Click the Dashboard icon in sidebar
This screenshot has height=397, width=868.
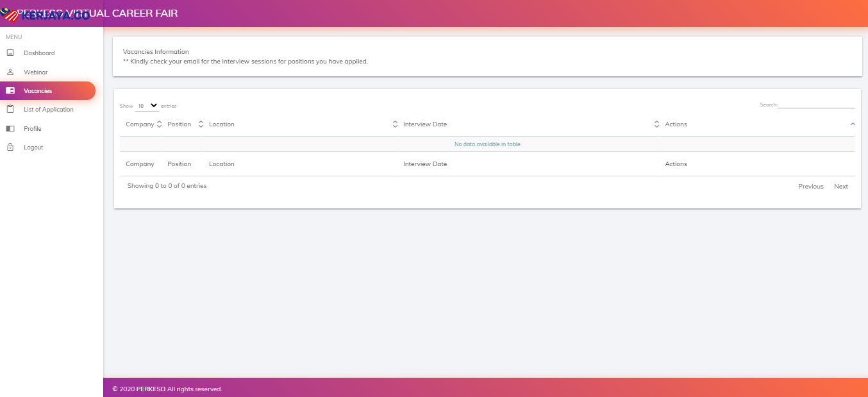pos(10,53)
